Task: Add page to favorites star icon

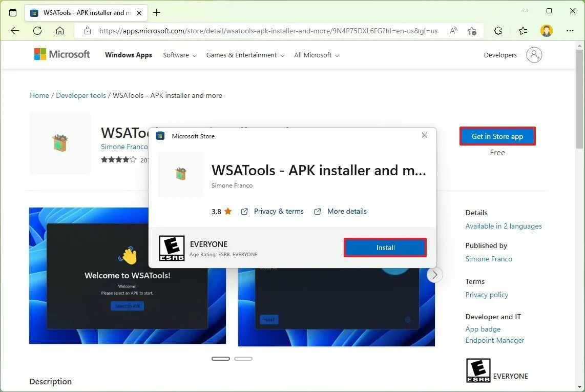Action: coord(472,31)
